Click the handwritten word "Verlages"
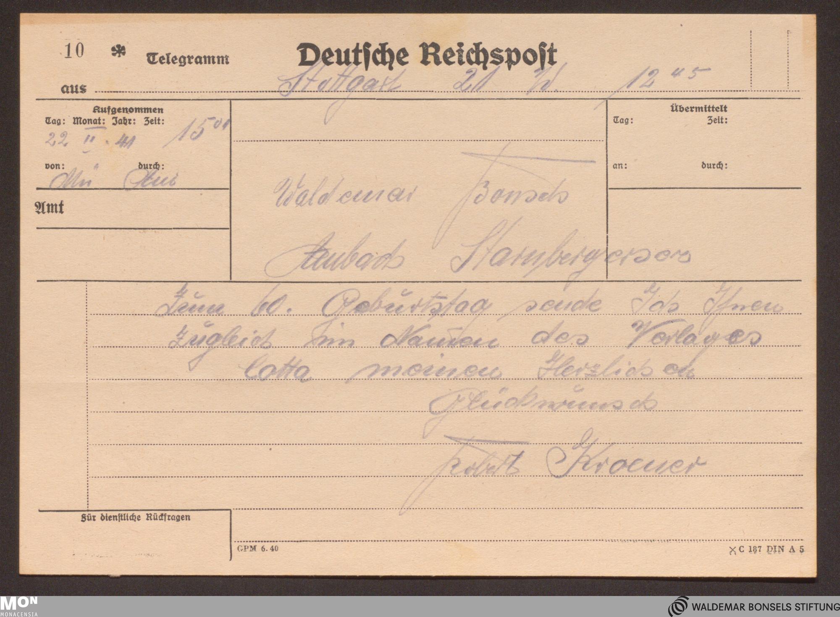Image resolution: width=840 pixels, height=617 pixels. [695, 334]
